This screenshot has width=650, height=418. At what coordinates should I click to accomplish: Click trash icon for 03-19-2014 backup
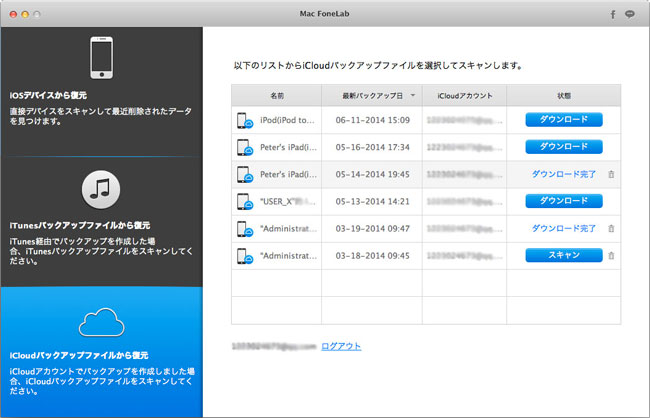(x=611, y=229)
